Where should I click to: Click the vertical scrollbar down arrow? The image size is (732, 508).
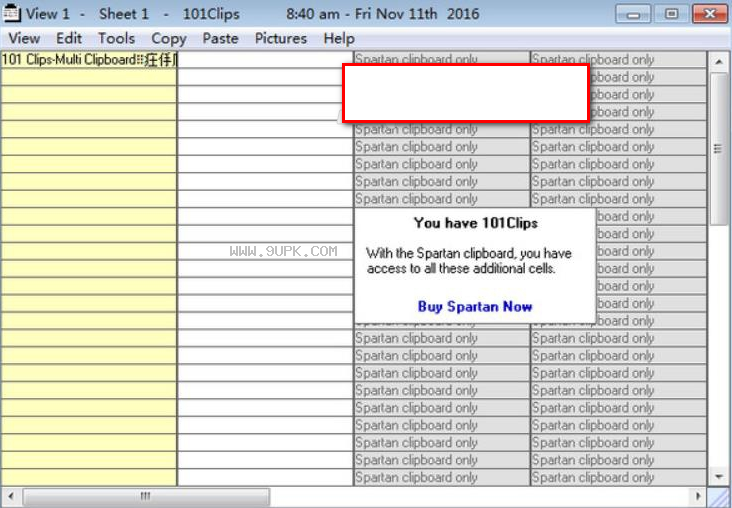[x=719, y=476]
